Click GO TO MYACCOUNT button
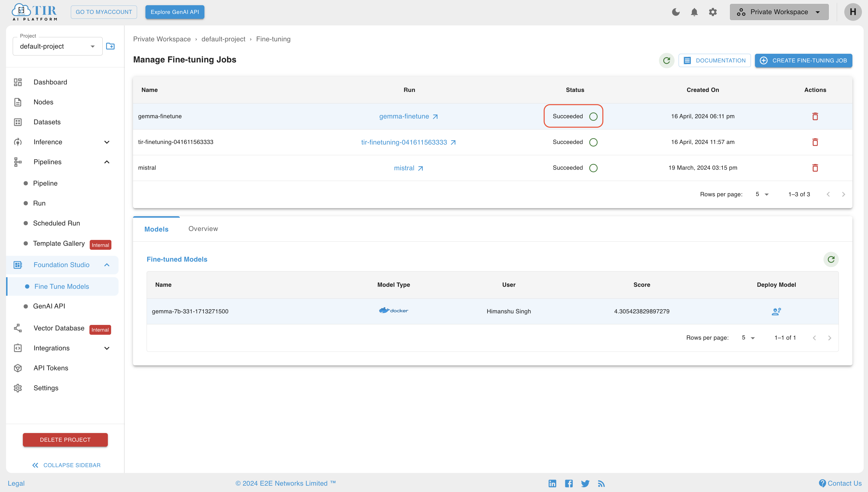Viewport: 868px width, 492px height. click(x=104, y=12)
